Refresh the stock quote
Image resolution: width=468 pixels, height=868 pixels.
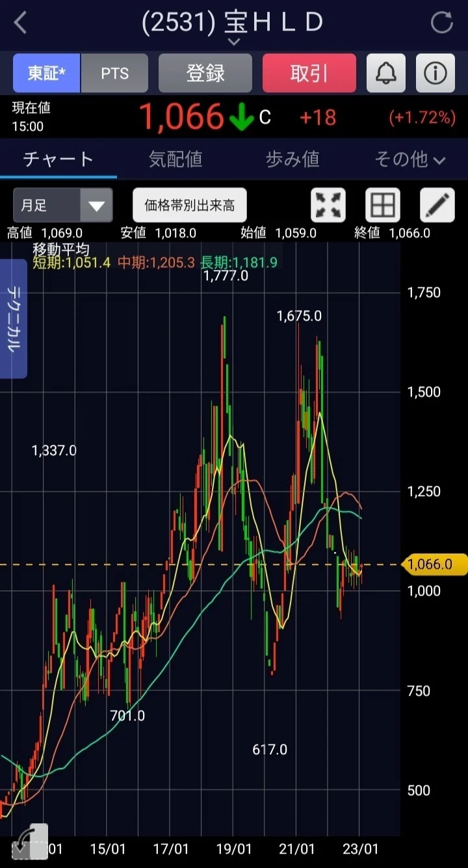point(442,23)
